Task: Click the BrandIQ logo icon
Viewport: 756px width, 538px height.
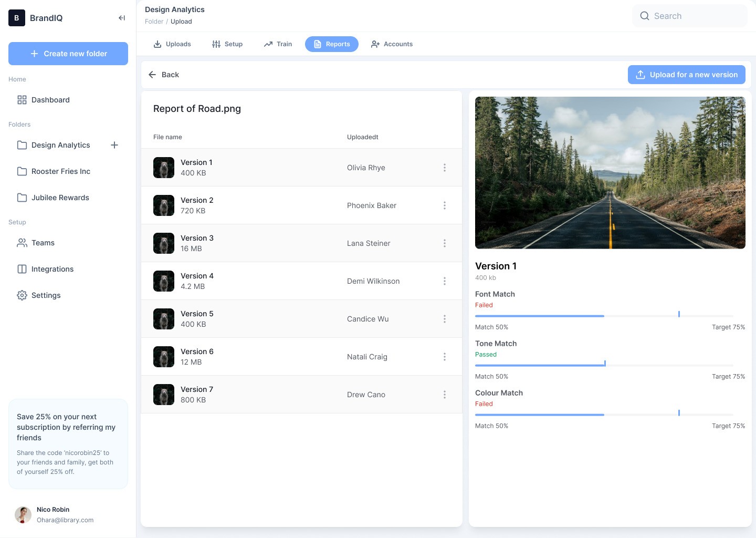Action: coord(17,18)
